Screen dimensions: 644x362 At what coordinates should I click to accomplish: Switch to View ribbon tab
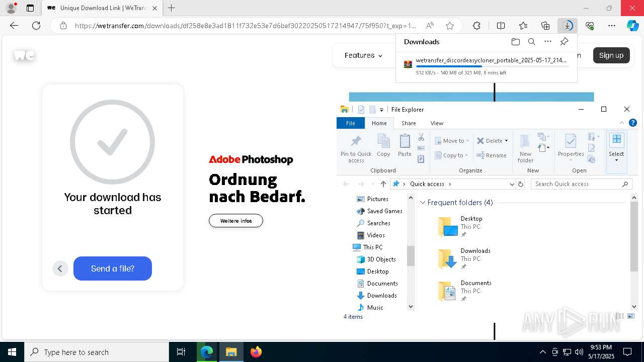(437, 123)
